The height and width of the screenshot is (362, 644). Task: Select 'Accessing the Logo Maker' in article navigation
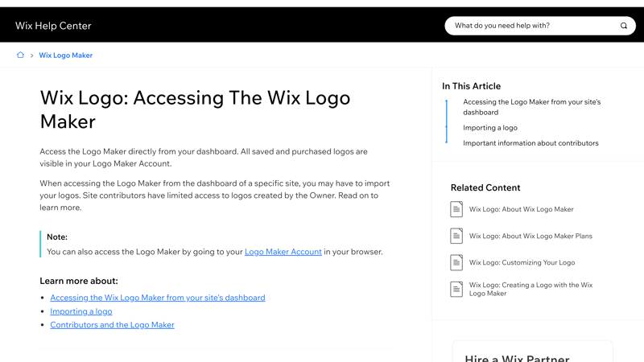pos(531,107)
